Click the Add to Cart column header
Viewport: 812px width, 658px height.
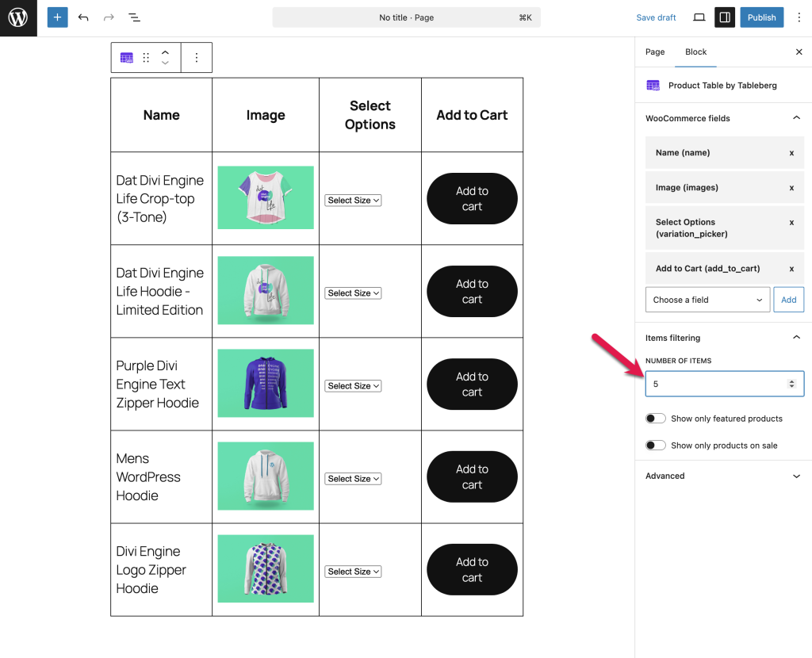coord(473,115)
